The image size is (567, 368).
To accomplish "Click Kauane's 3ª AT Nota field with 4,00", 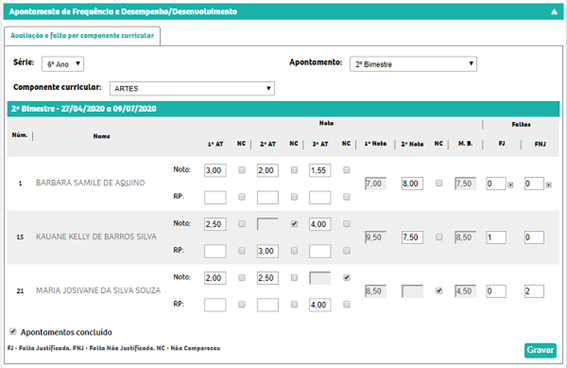I will click(x=320, y=224).
